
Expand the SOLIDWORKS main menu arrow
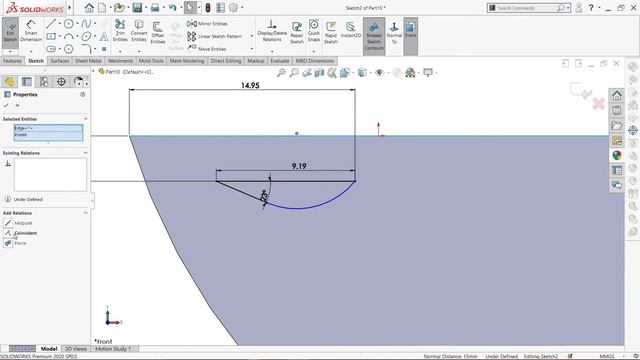coord(70,7)
